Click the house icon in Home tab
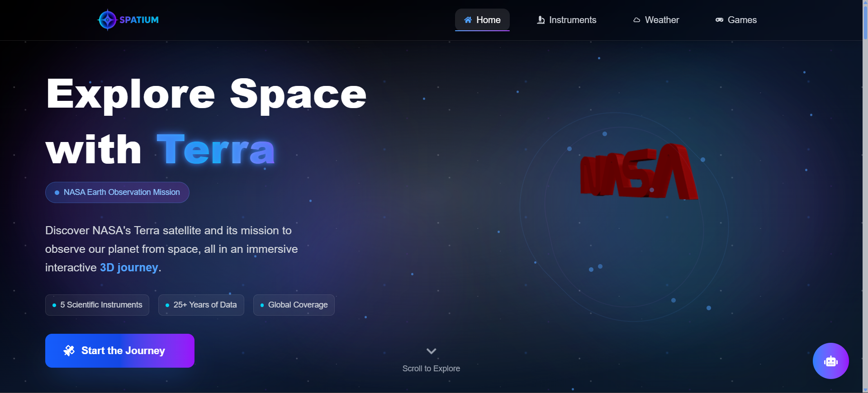Screen dimensions: 868x393 pos(468,20)
